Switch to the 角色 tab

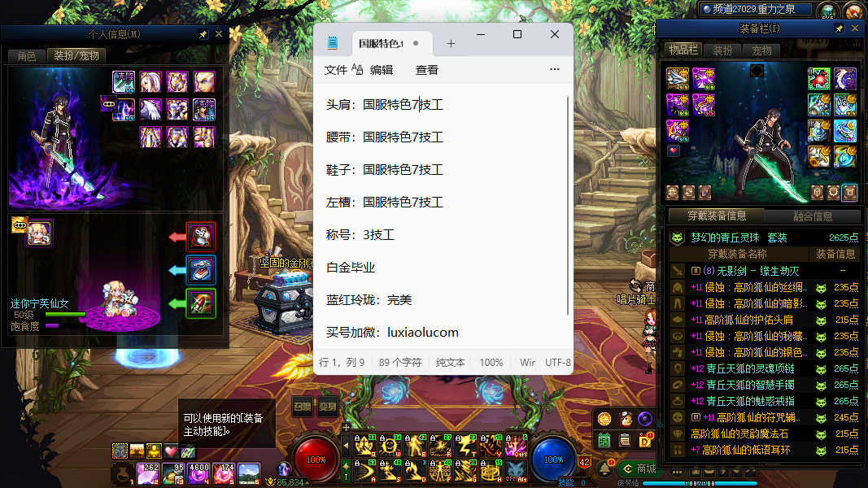click(27, 56)
